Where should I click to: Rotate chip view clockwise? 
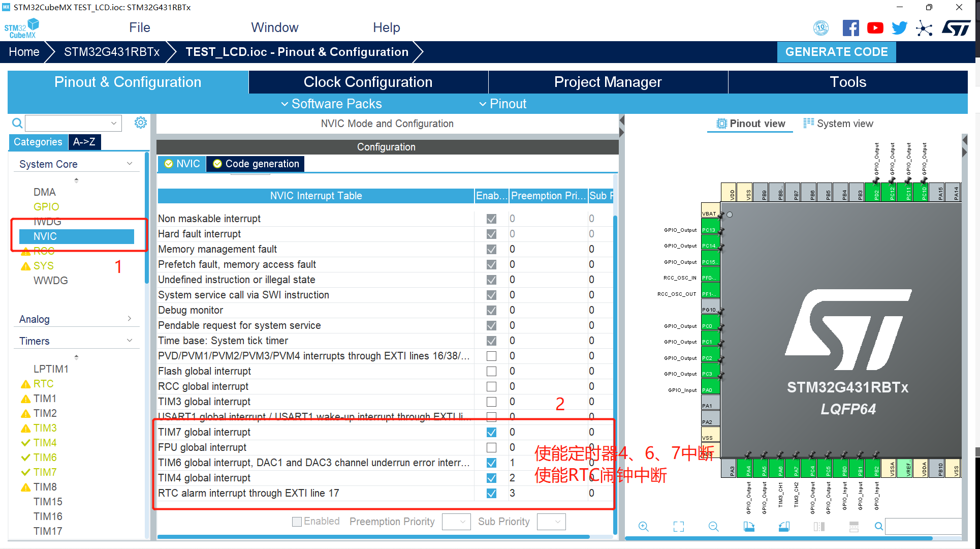pyautogui.click(x=749, y=527)
